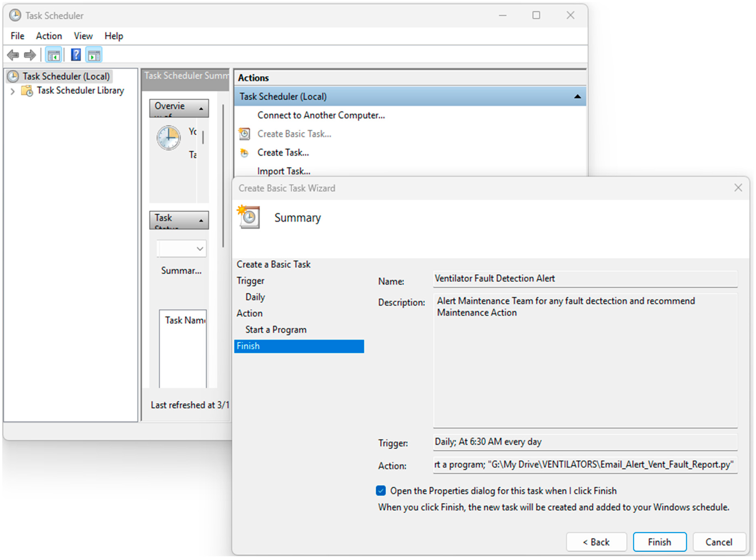Collapse the Overview section header
This screenshot has height=560, width=756.
pyautogui.click(x=201, y=109)
